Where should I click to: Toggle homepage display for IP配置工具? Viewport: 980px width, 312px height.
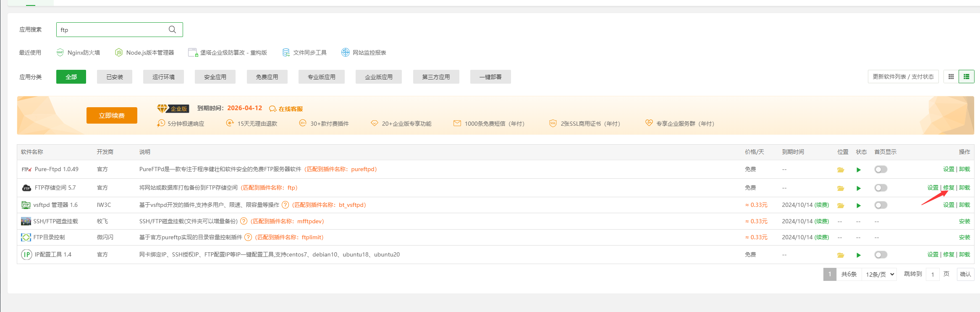881,255
